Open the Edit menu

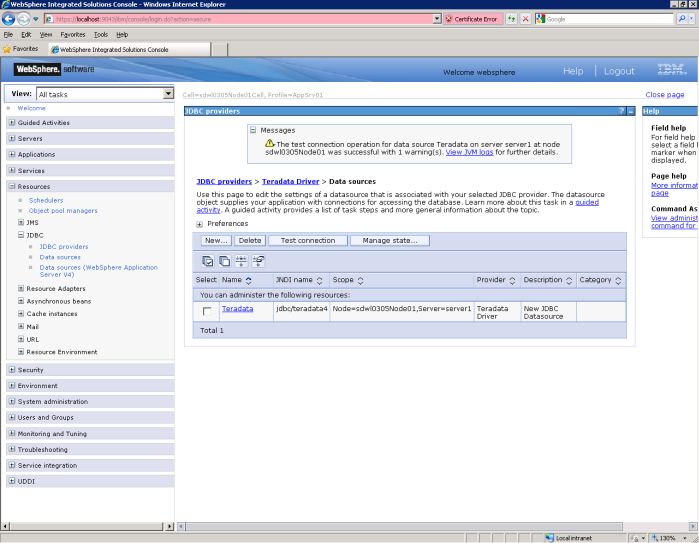click(26, 34)
